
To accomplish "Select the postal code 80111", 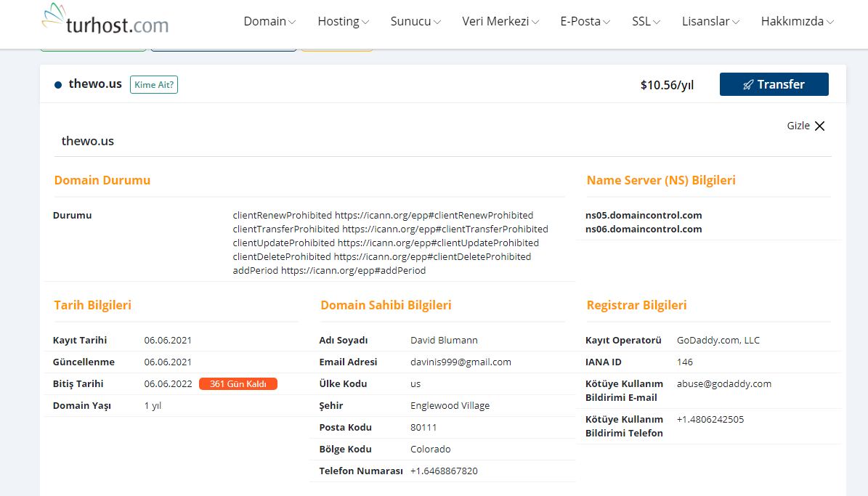I will click(423, 427).
